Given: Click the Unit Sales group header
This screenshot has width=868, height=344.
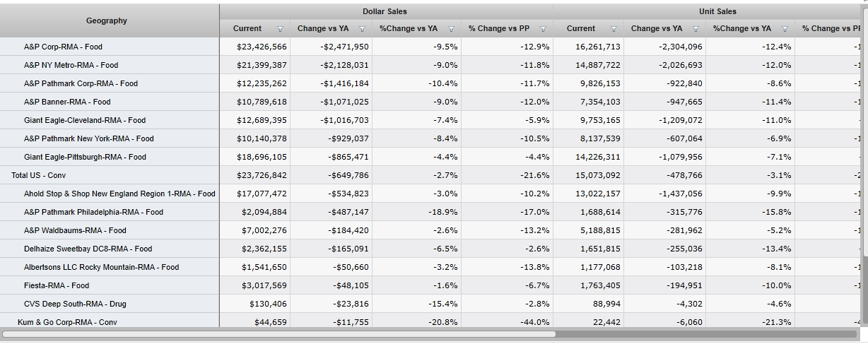Looking at the screenshot, I should click(717, 11).
